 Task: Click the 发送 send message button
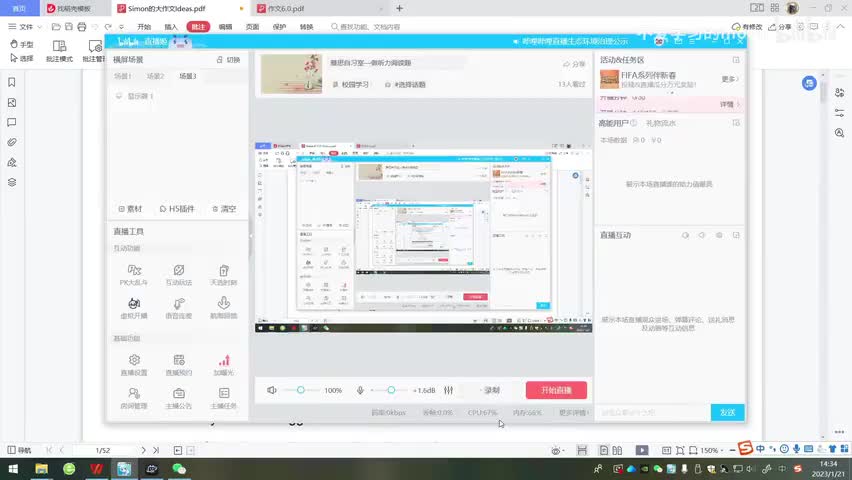point(727,413)
